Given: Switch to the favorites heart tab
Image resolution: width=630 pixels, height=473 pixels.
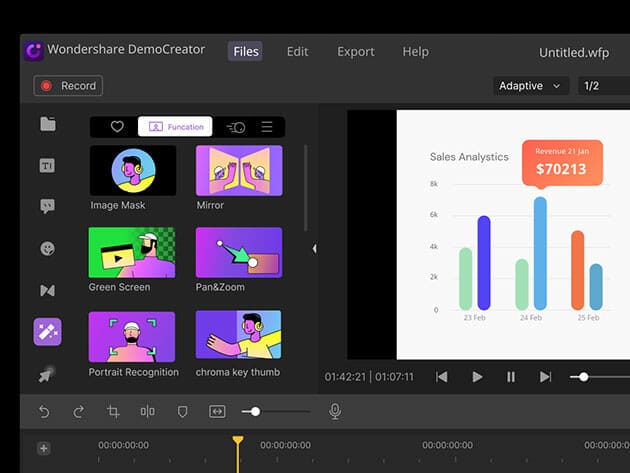Looking at the screenshot, I should (x=117, y=127).
